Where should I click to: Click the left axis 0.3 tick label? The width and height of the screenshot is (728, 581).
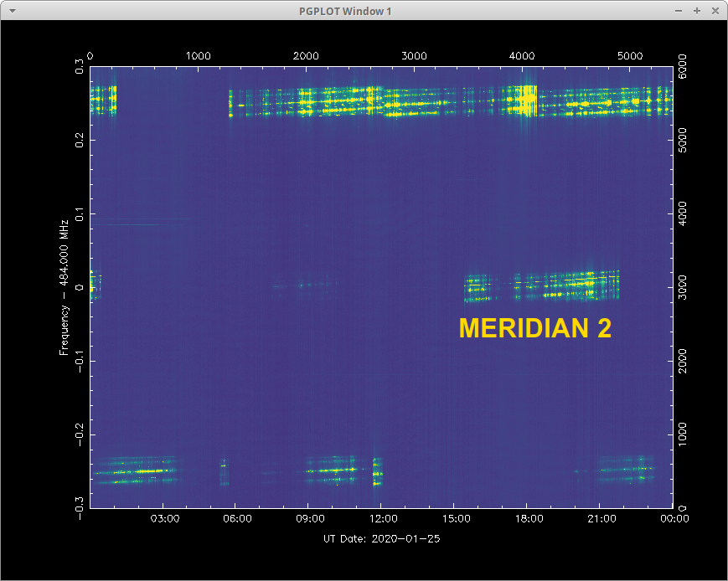click(x=79, y=66)
